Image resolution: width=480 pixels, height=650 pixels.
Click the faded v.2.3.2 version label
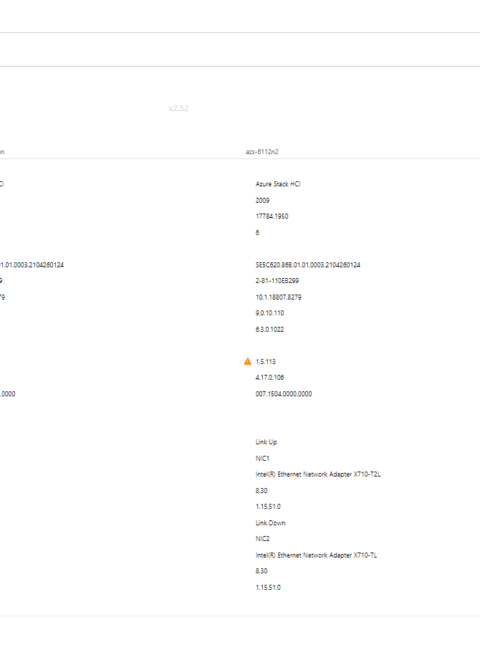click(179, 108)
